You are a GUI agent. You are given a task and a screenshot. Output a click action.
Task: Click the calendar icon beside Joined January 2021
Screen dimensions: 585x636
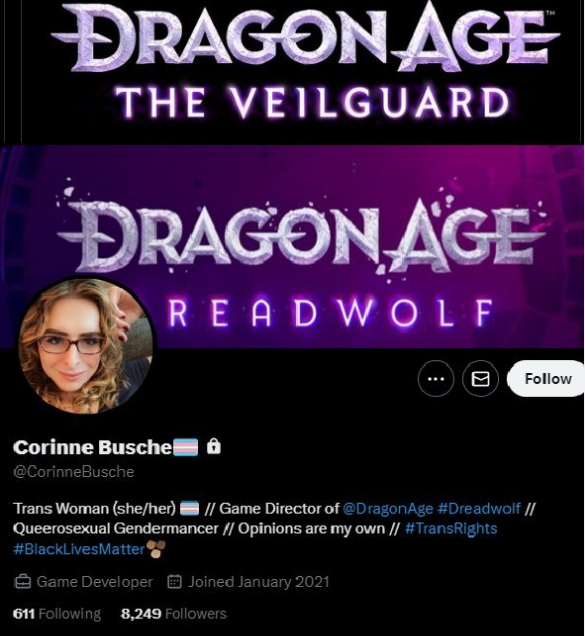[174, 582]
